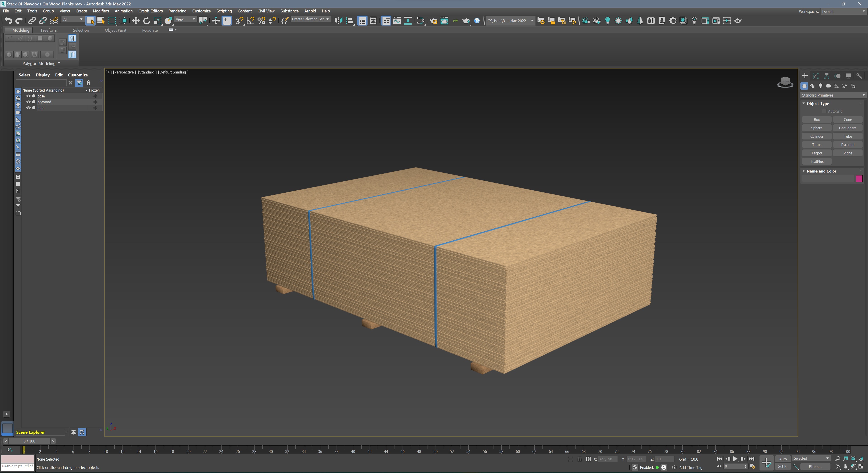Click Zoom Extents All Selected icon
868x473 pixels.
coord(861,459)
